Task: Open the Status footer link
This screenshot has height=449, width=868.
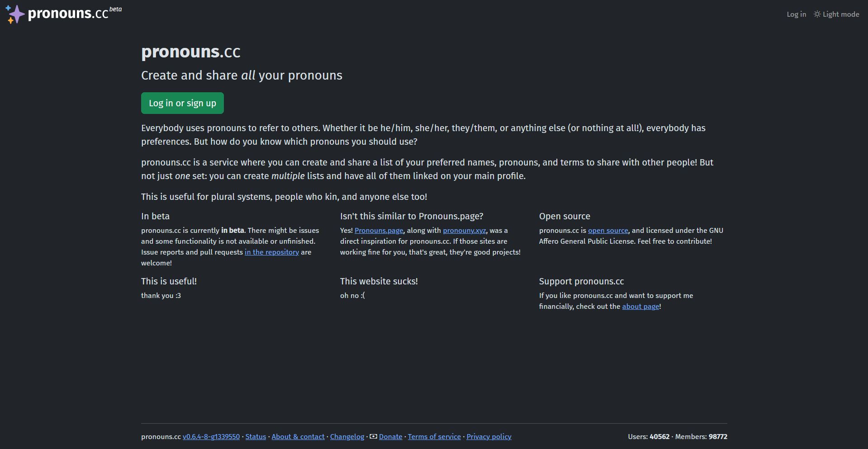Action: [256, 436]
